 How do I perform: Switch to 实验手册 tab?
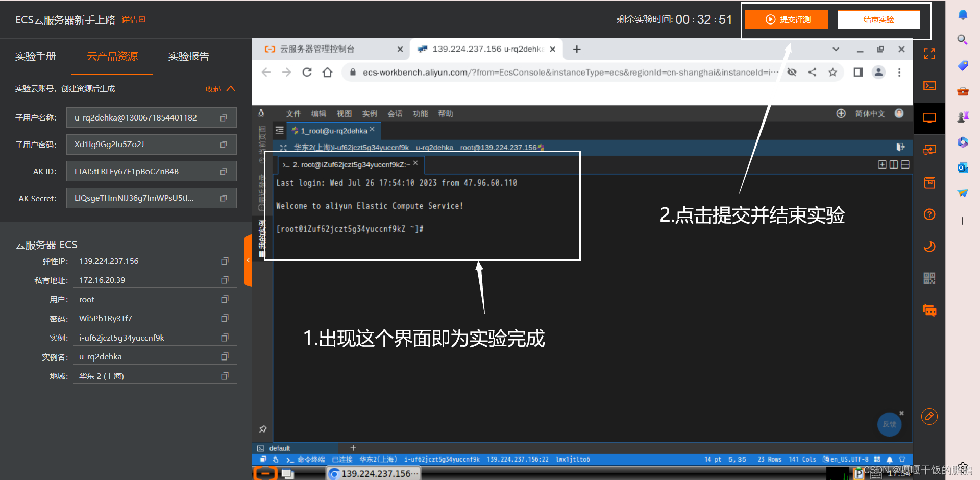click(36, 56)
